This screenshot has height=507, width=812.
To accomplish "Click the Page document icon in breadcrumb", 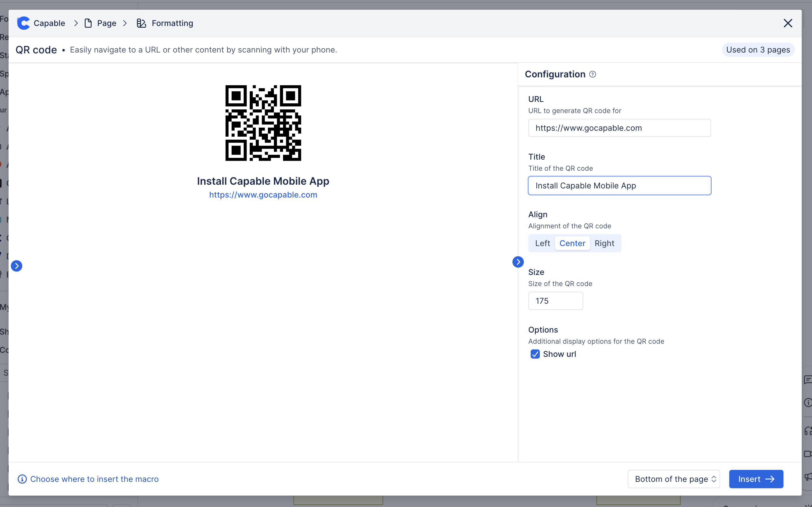I will click(x=88, y=23).
